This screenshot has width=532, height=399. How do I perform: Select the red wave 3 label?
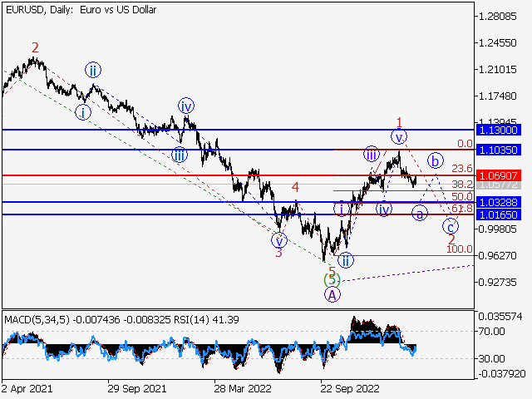tap(278, 253)
